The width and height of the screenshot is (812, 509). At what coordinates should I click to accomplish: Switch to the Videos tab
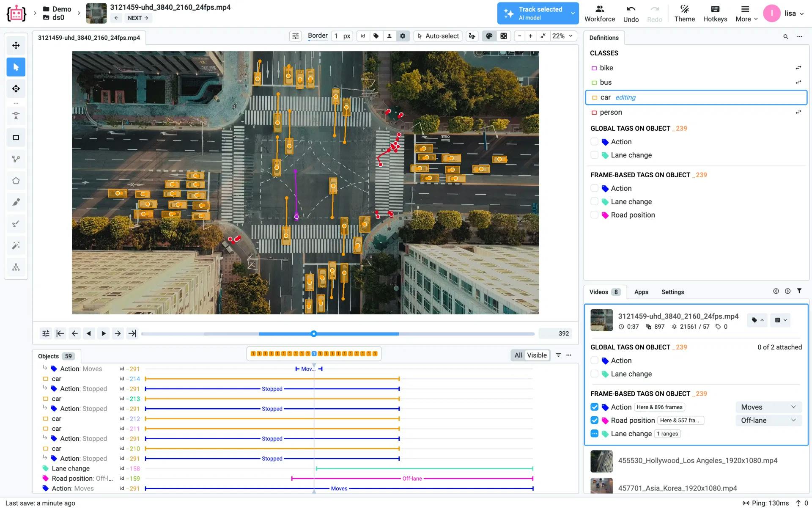605,292
